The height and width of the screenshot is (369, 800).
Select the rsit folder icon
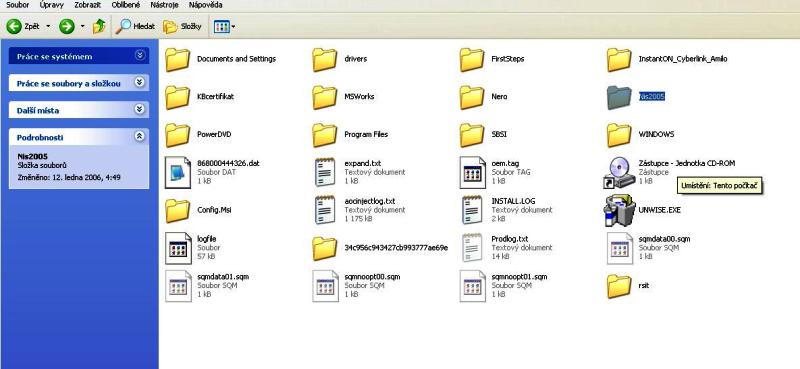point(619,286)
